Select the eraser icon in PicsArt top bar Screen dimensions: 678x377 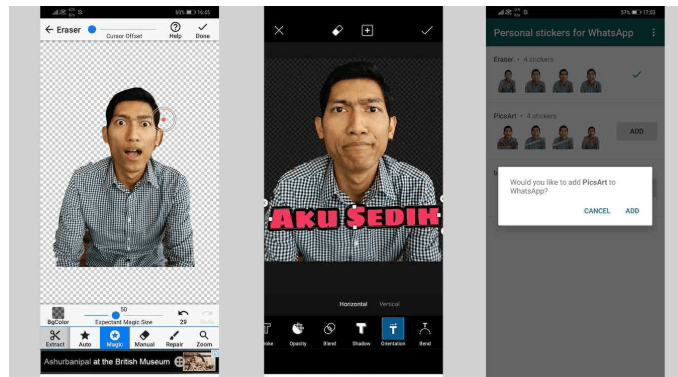[x=337, y=30]
